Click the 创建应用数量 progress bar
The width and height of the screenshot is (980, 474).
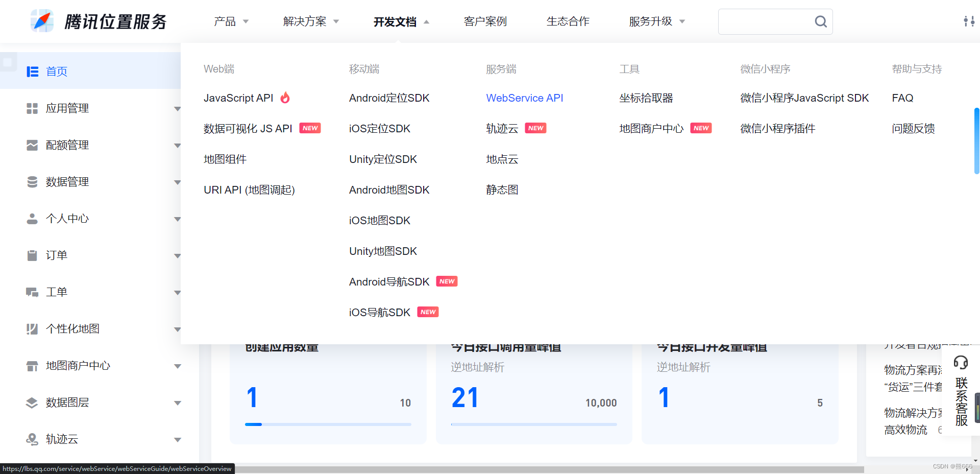pos(328,424)
